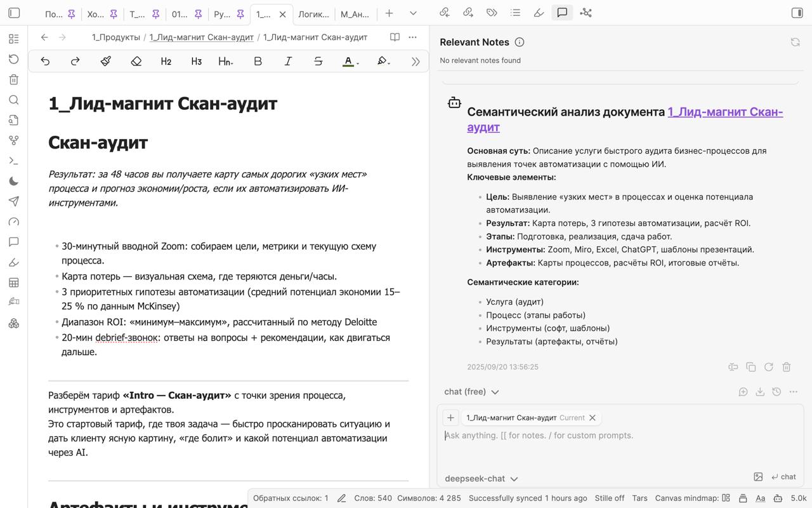812x508 pixels.
Task: Clear formatting with the eraser tool
Action: coord(136,61)
